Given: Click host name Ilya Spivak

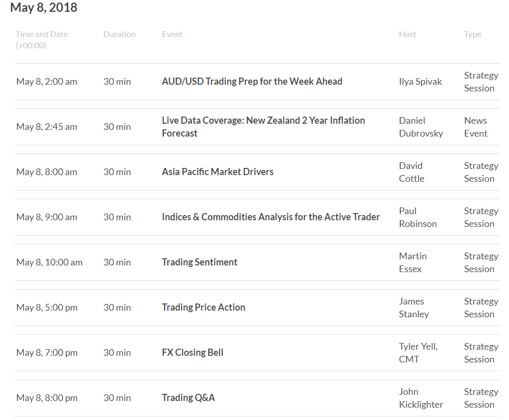Looking at the screenshot, I should (x=420, y=82).
